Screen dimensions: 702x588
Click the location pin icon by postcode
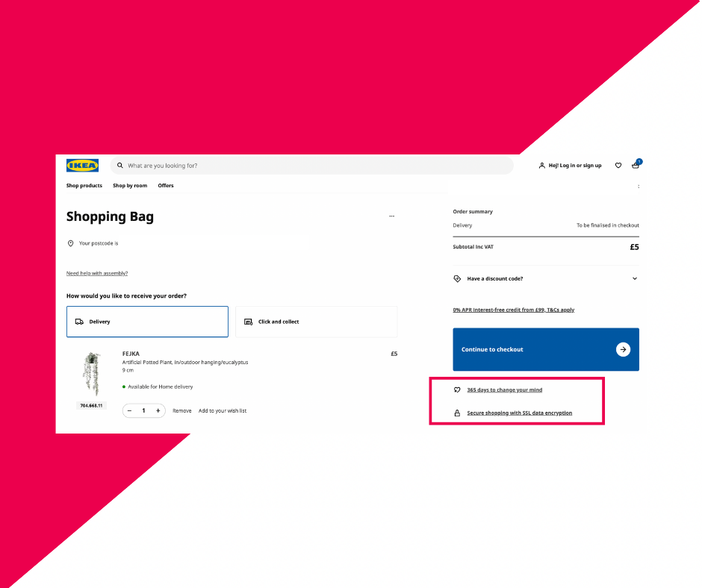[x=70, y=243]
